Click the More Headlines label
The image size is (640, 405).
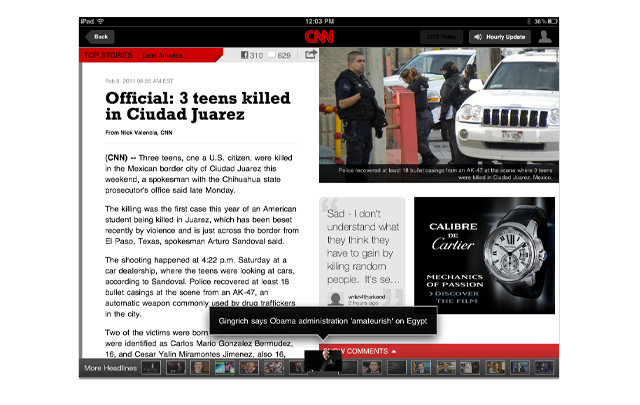(x=108, y=369)
